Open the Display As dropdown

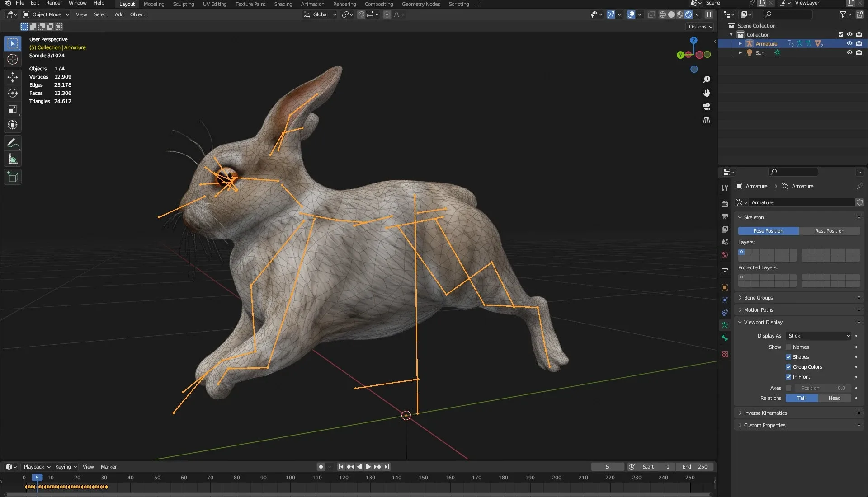(817, 336)
